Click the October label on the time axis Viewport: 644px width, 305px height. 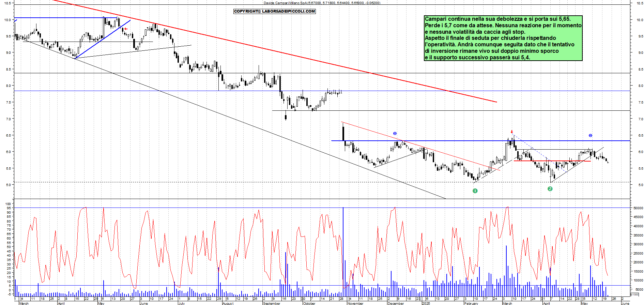309,303
